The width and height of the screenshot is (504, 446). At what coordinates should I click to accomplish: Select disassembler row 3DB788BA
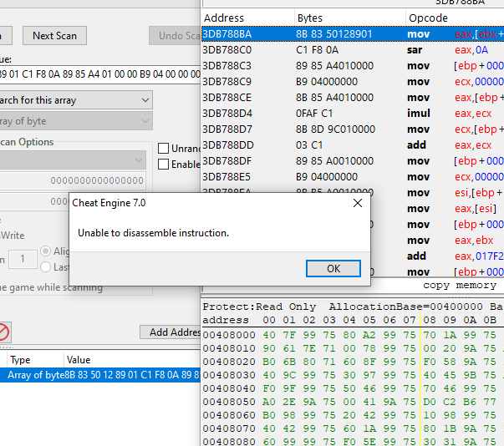(353, 34)
